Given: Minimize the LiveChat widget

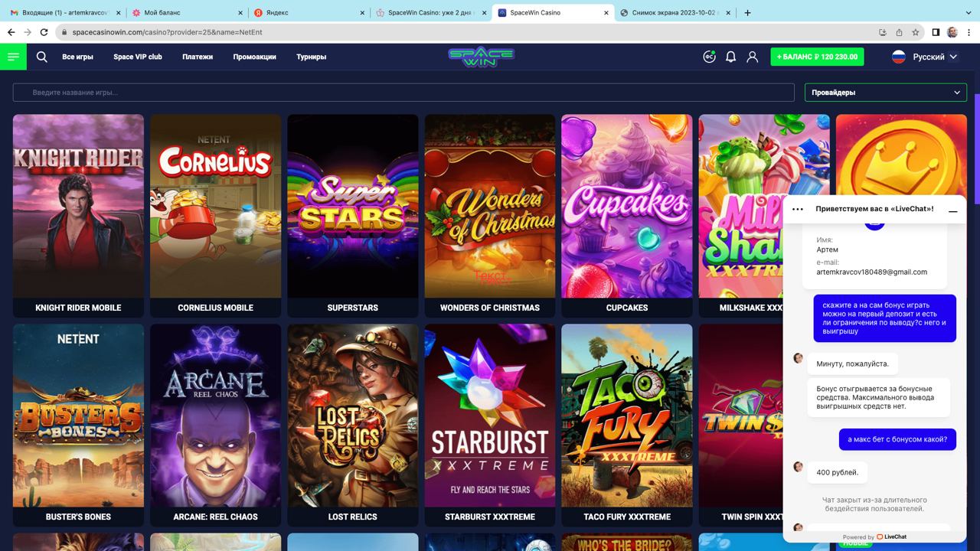Looking at the screenshot, I should pos(953,210).
